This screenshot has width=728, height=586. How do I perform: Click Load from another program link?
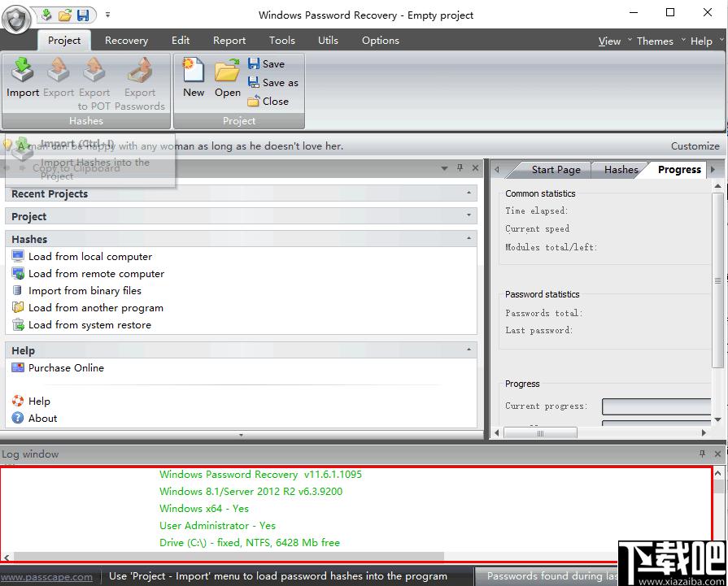96,308
